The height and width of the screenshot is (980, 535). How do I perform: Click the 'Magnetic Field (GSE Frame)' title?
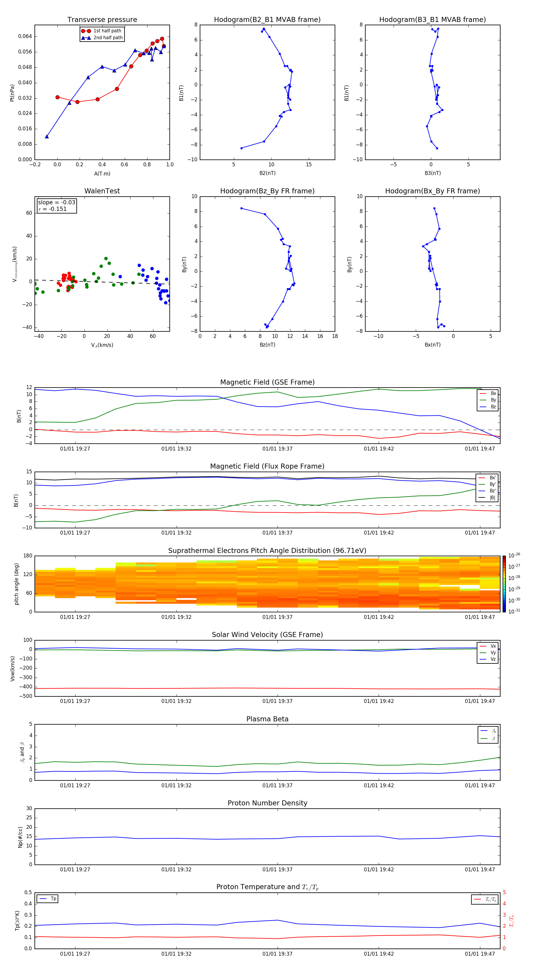pyautogui.click(x=267, y=382)
